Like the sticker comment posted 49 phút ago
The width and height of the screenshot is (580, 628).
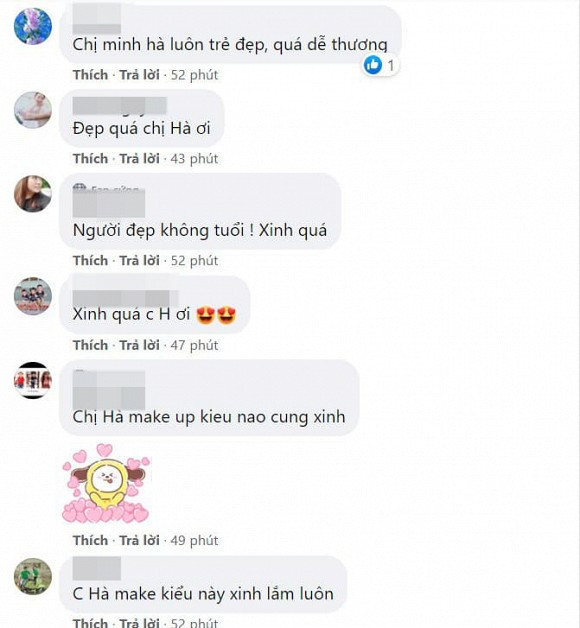tap(91, 540)
